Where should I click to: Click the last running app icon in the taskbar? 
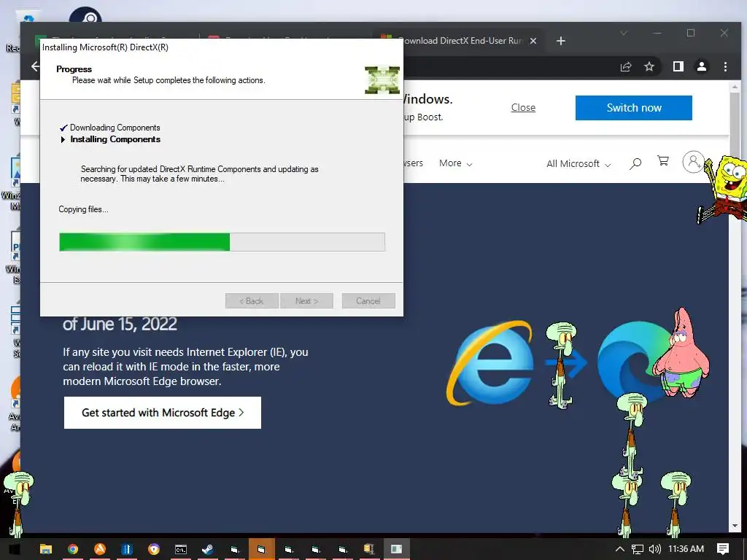[396, 549]
